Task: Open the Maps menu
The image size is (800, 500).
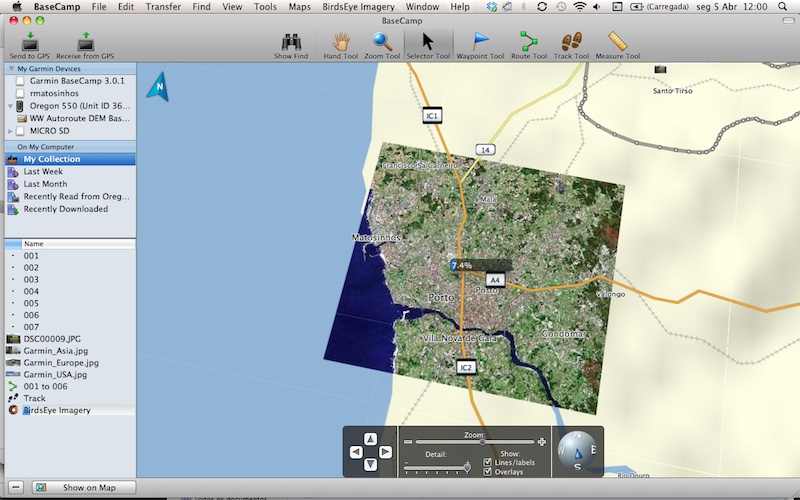Action: pos(299,7)
